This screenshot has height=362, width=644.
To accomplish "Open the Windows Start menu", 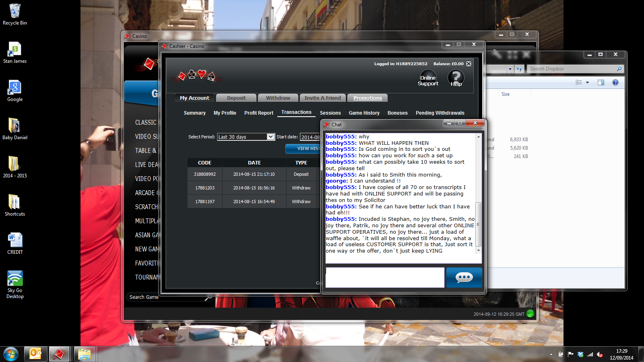I will [11, 354].
